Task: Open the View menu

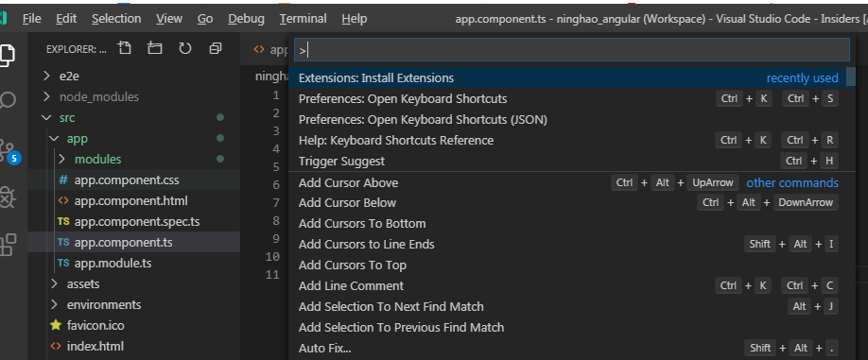Action: [169, 18]
